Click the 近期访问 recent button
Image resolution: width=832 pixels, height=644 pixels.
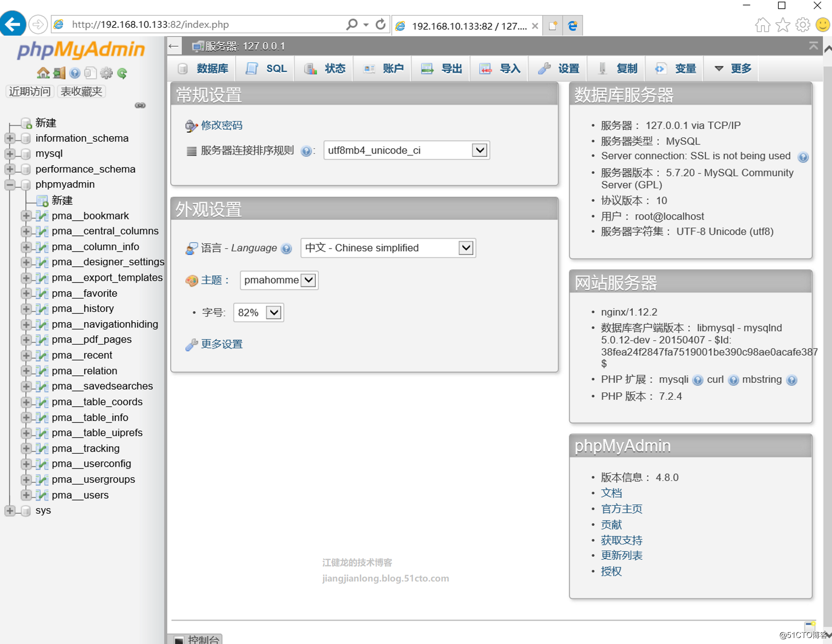coord(30,92)
